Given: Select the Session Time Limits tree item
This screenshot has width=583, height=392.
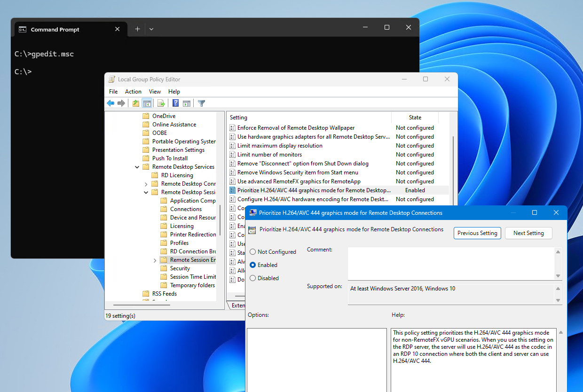Looking at the screenshot, I should click(x=193, y=277).
